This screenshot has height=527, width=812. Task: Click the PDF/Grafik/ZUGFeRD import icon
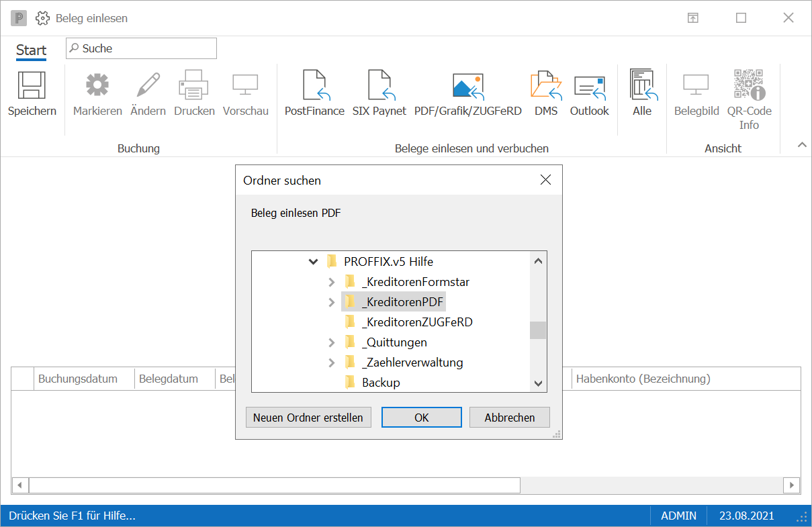[x=468, y=85]
